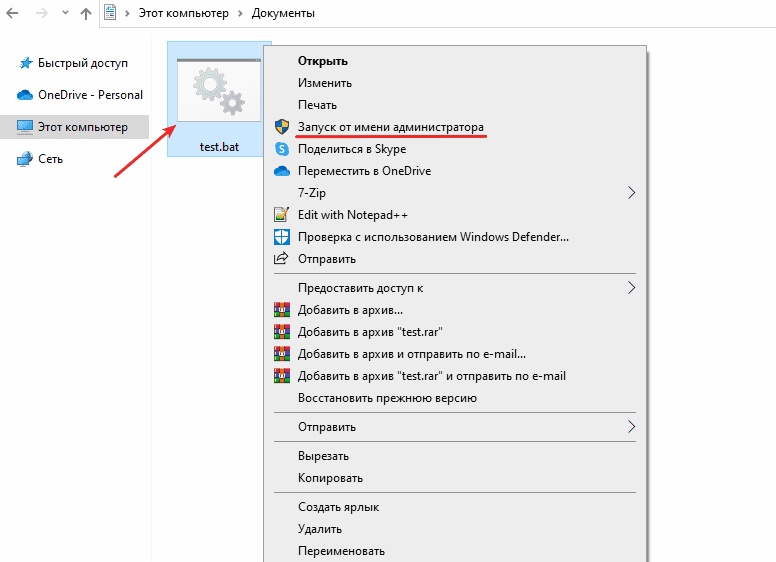Click WinRAR icon beside 'Добавить в архив...'
The width and height of the screenshot is (776, 562).
tap(282, 310)
